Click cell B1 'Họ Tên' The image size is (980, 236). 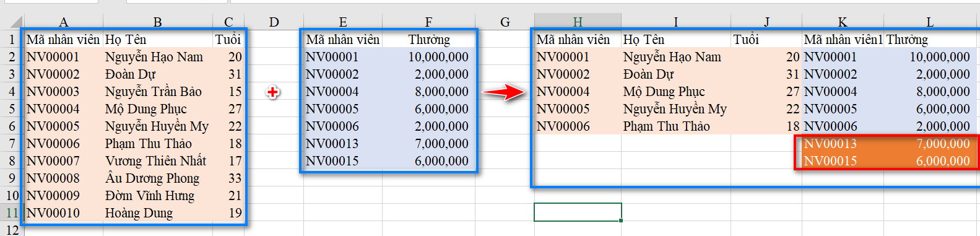157,40
